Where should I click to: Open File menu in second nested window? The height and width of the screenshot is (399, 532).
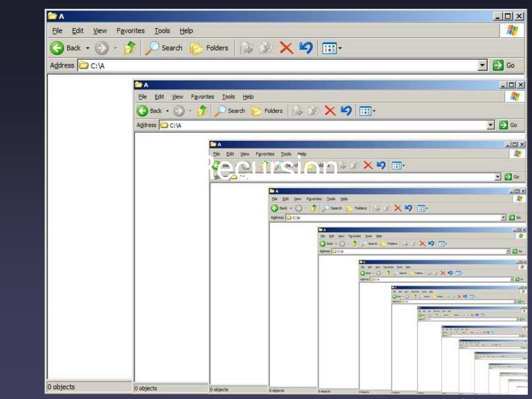(x=142, y=97)
